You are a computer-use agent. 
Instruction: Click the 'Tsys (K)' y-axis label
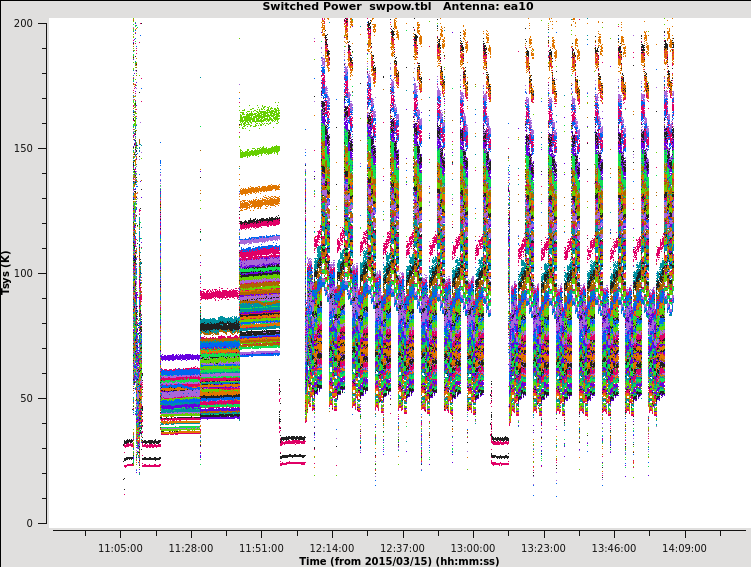tap(7, 272)
